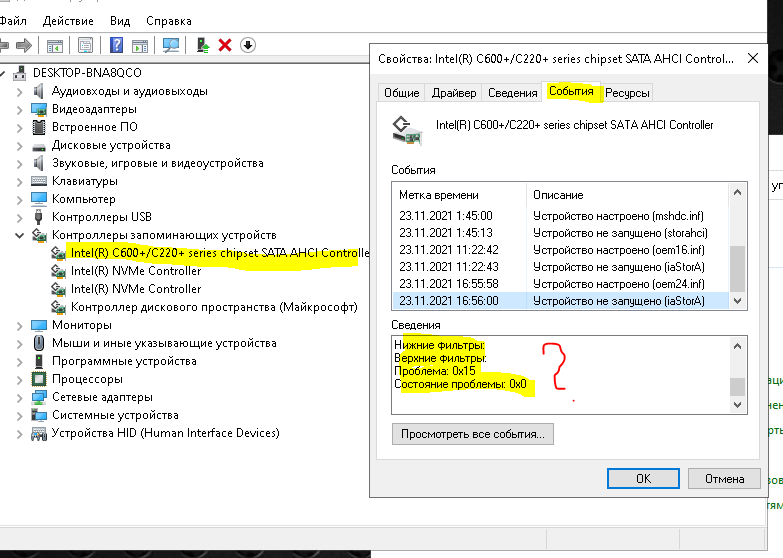This screenshot has height=558, width=783.
Task: Click the Описание column header
Action: [628, 195]
